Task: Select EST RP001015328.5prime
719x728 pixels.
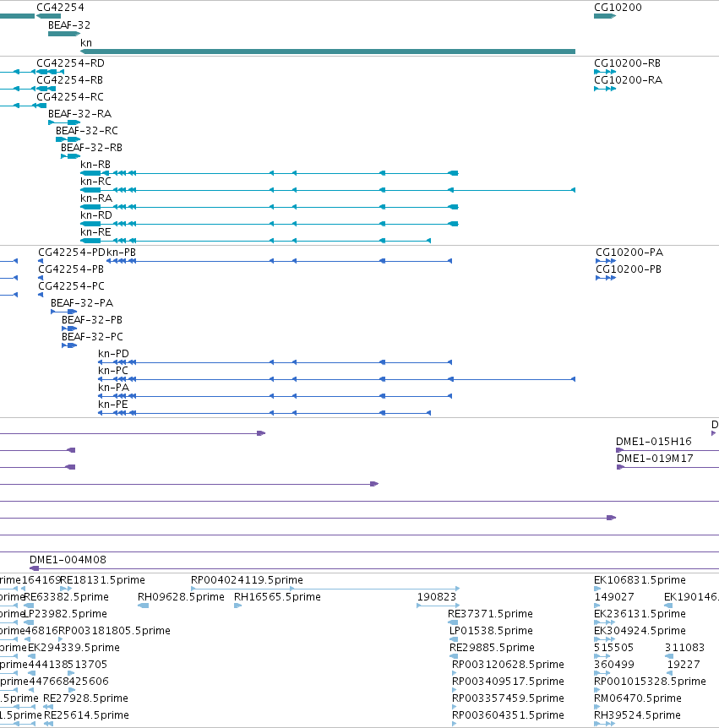Action: [650, 681]
